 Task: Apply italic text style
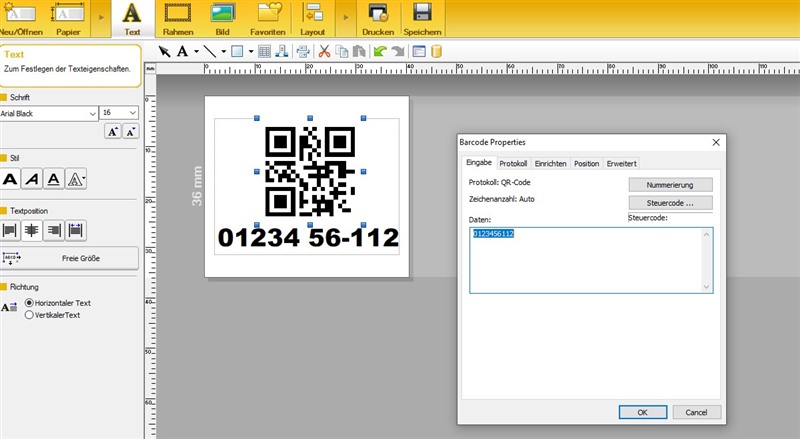point(32,179)
